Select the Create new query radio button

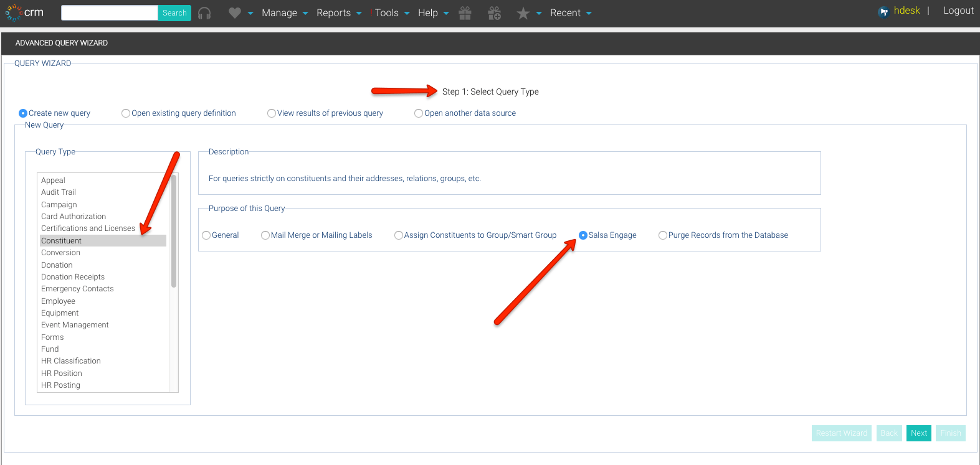[x=23, y=113]
